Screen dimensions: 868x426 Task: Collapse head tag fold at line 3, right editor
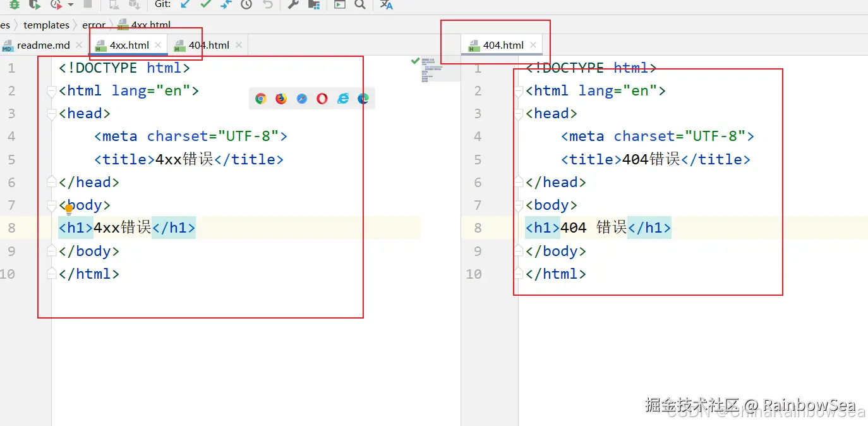coord(519,114)
